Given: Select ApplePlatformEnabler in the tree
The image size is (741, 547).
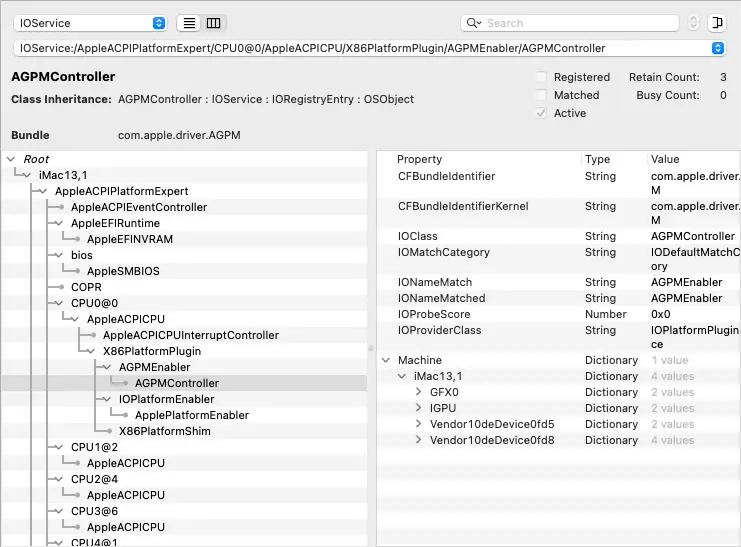Looking at the screenshot, I should 192,415.
